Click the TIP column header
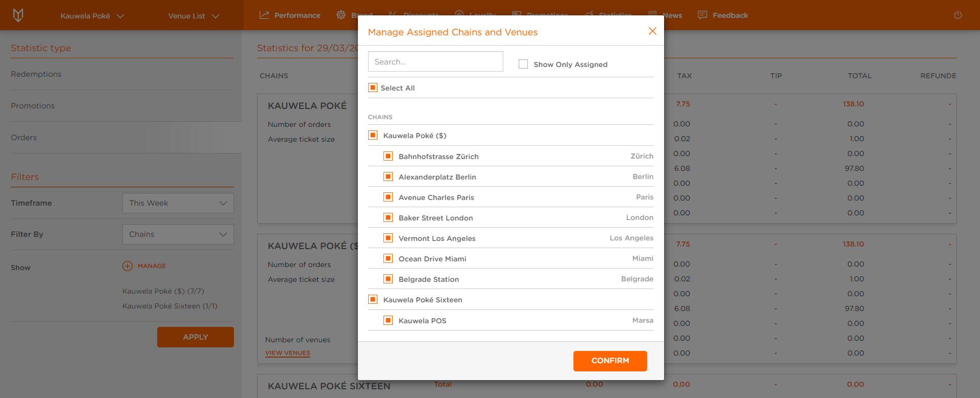Screen dimensions: 980x398 (x=776, y=76)
